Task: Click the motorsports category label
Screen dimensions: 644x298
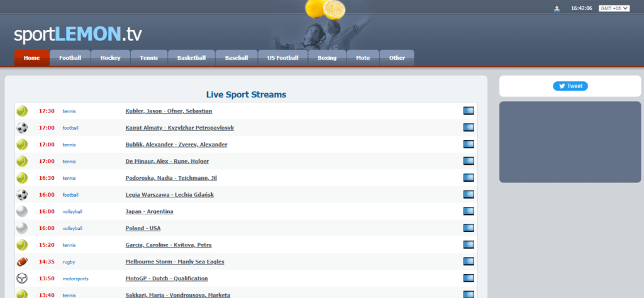Action: coord(75,279)
